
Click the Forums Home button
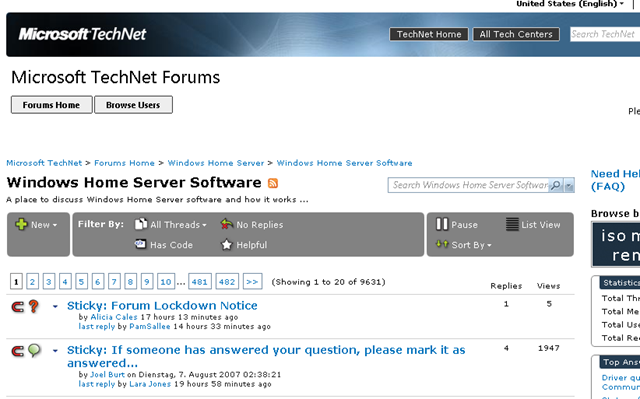(51, 105)
